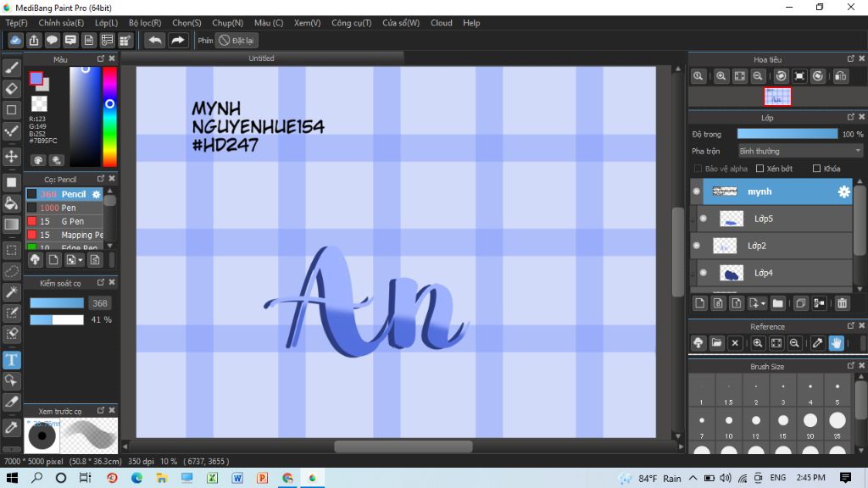The width and height of the screenshot is (868, 488).
Task: Open the taskbar search magnifier
Action: pyautogui.click(x=36, y=478)
